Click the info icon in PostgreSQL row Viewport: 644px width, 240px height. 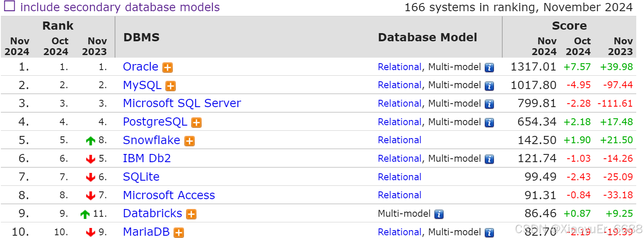point(489,123)
